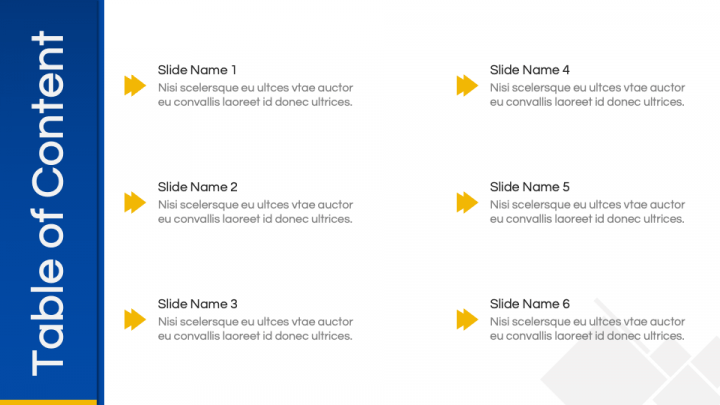Click the yellow arrow beside Slide Name 6
The height and width of the screenshot is (405, 720).
467,320
